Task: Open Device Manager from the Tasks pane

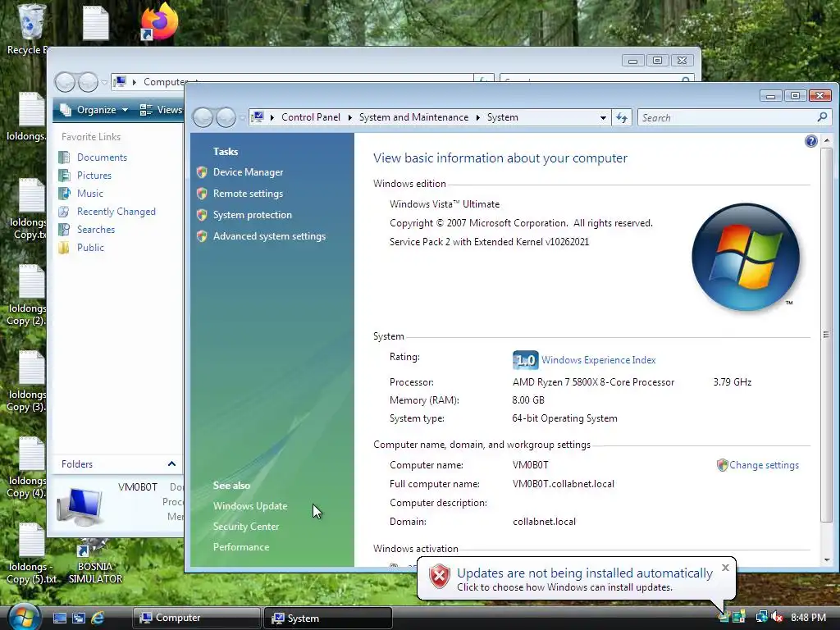Action: pos(248,172)
